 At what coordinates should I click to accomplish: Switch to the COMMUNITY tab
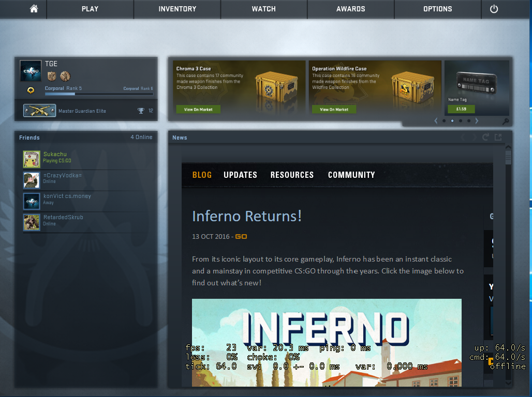[351, 175]
